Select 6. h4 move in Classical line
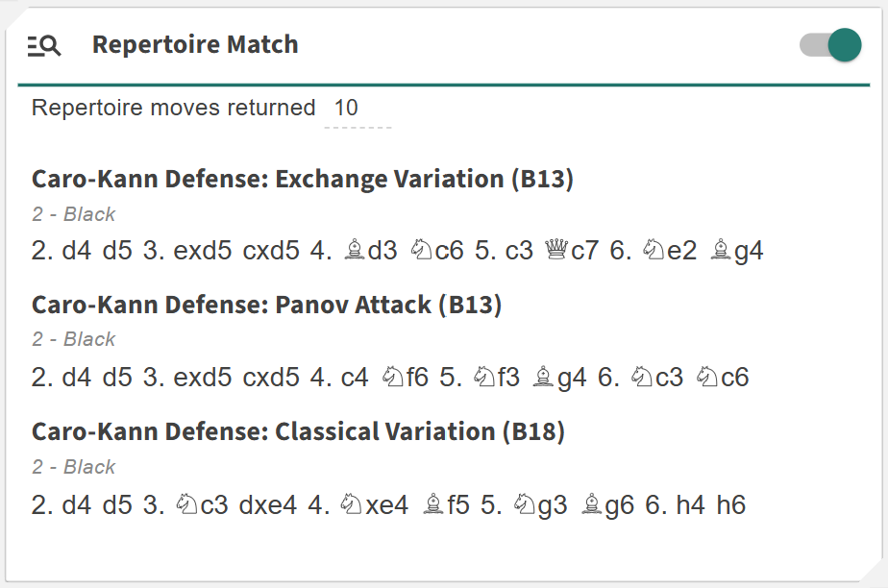This screenshot has height=588, width=888. click(x=692, y=505)
